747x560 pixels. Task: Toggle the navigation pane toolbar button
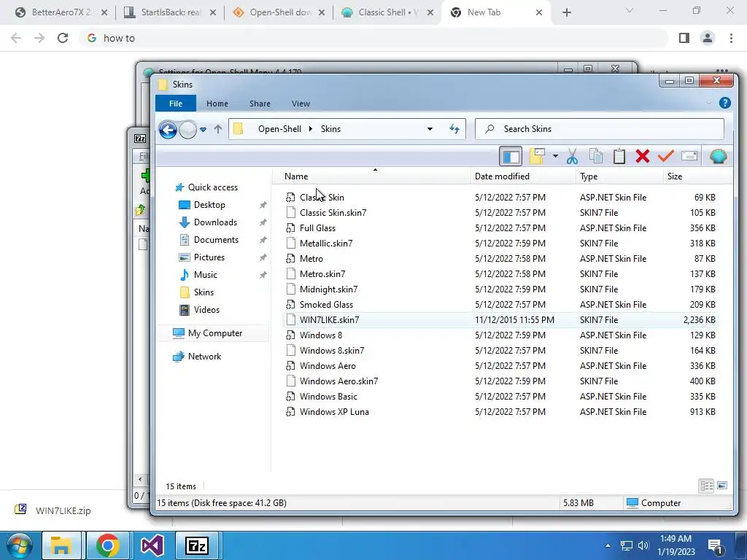(x=511, y=156)
